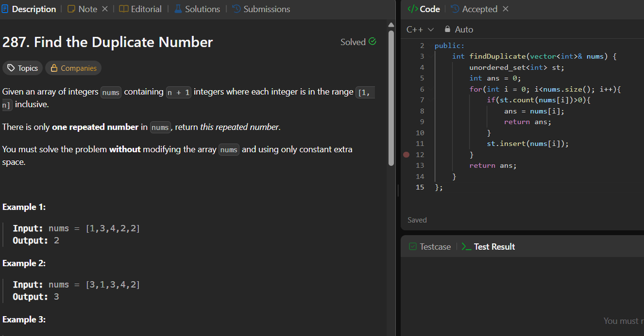This screenshot has width=644, height=336.
Task: Click the 'Saved' status text
Action: 417,220
